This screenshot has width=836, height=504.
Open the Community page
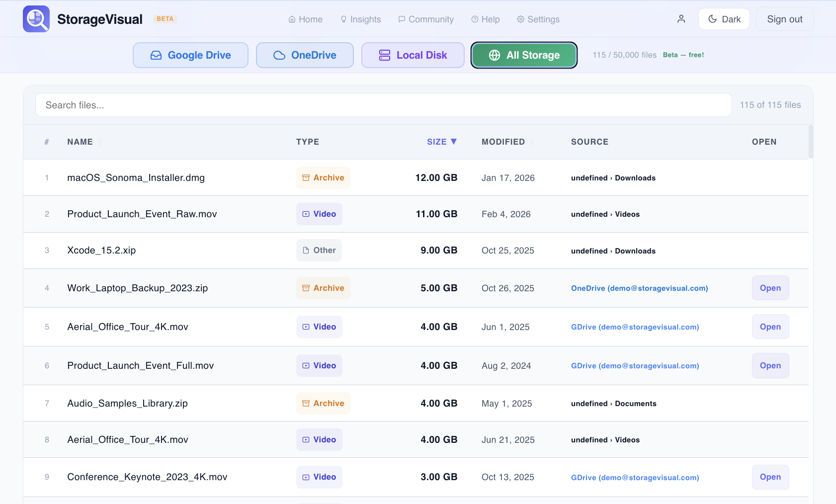point(426,19)
